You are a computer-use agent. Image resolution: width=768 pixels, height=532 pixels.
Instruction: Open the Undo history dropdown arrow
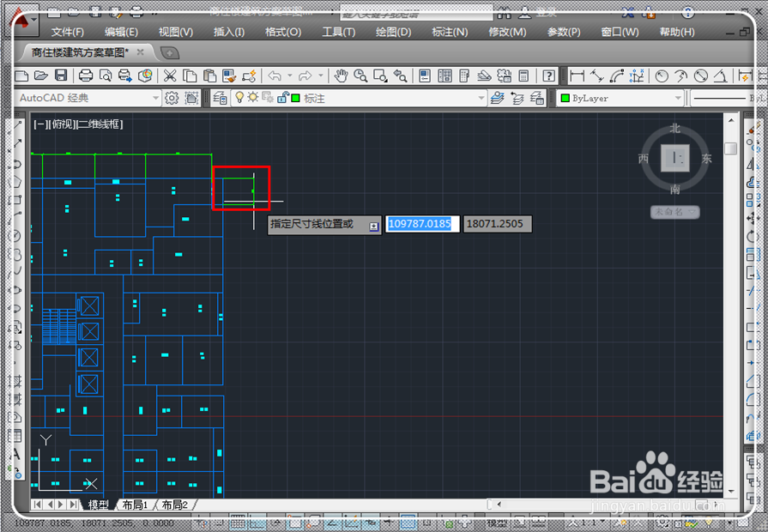pos(289,76)
